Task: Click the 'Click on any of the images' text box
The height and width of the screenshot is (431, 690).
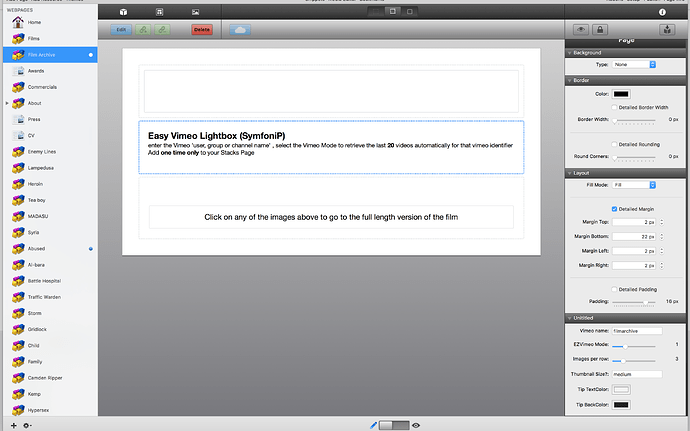Action: click(x=331, y=217)
